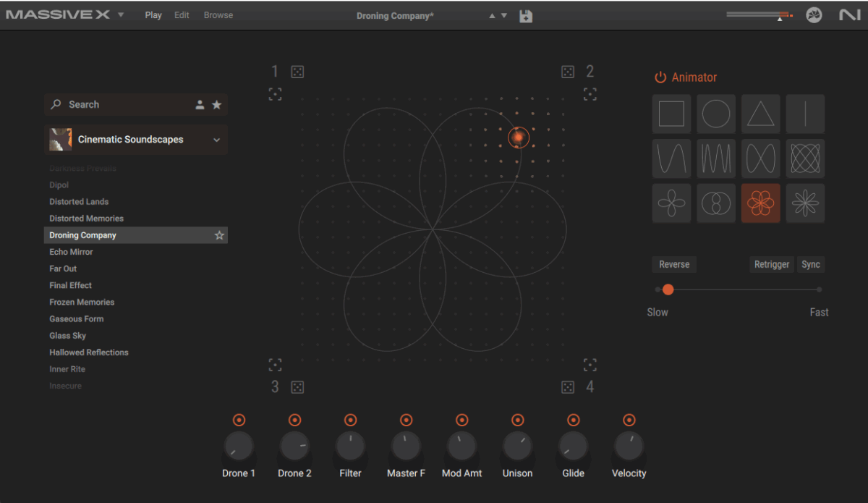Toggle the Animator power button
The height and width of the screenshot is (503, 868).
point(660,77)
